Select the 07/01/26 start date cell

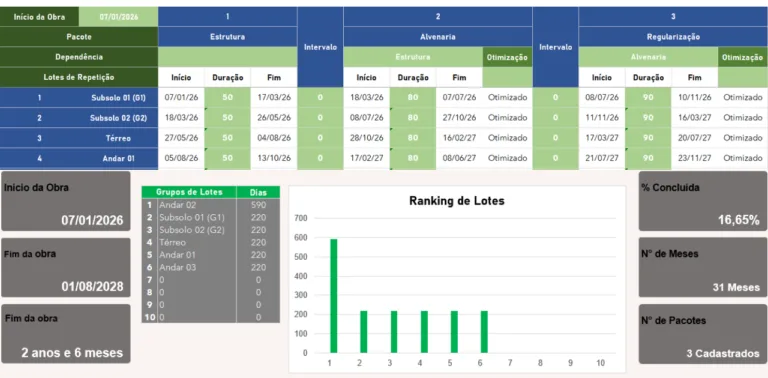click(x=181, y=97)
